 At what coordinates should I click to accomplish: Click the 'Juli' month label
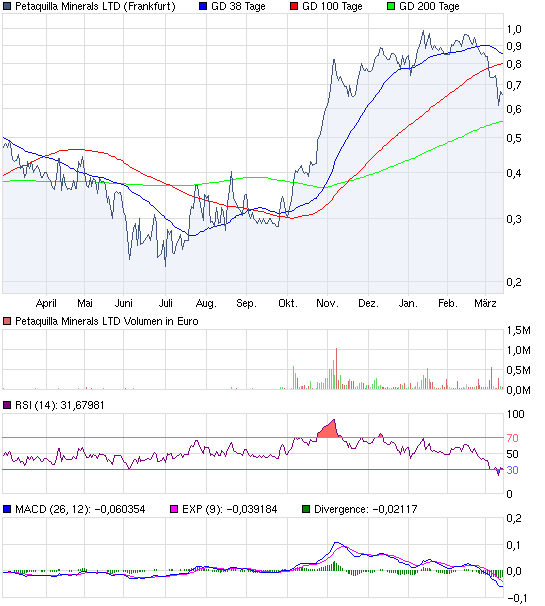(165, 303)
